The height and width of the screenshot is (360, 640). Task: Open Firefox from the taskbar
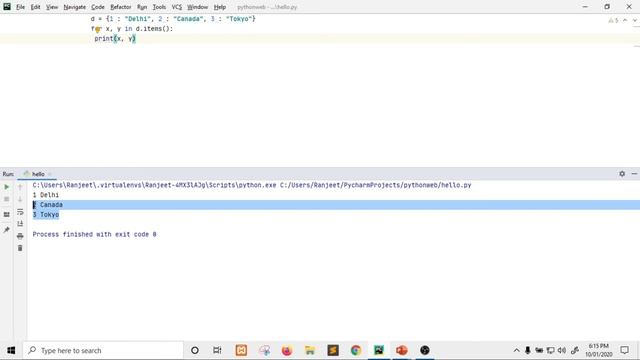pyautogui.click(x=287, y=350)
